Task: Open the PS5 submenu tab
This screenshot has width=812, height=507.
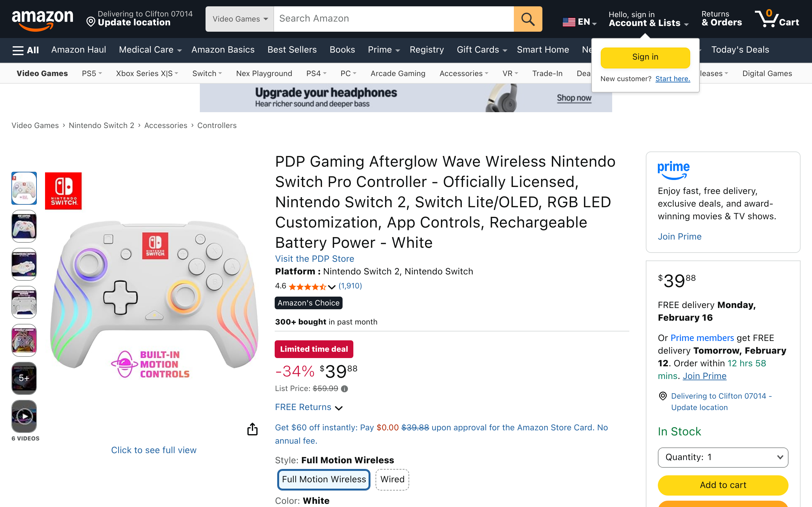Action: click(92, 74)
